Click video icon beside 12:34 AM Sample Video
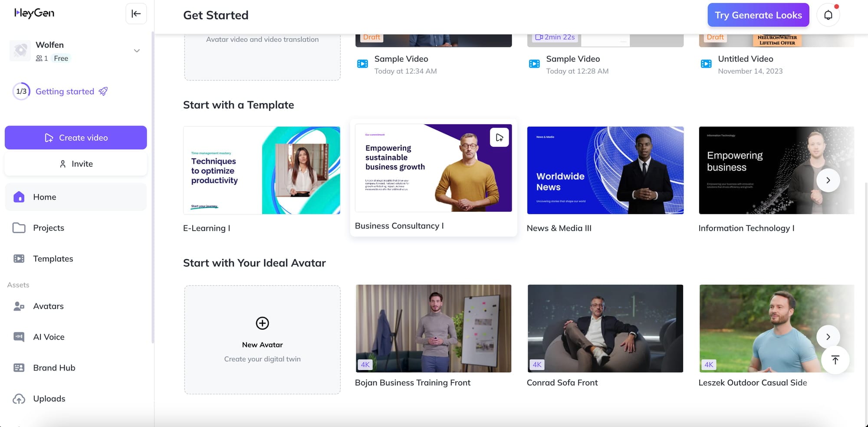The image size is (868, 427). point(362,64)
